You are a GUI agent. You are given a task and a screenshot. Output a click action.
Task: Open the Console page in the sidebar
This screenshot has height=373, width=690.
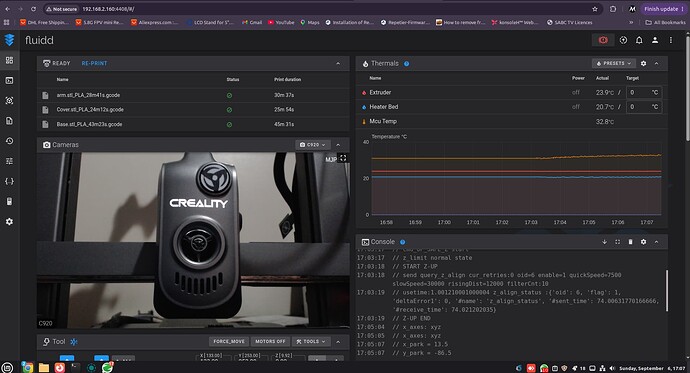pyautogui.click(x=9, y=80)
